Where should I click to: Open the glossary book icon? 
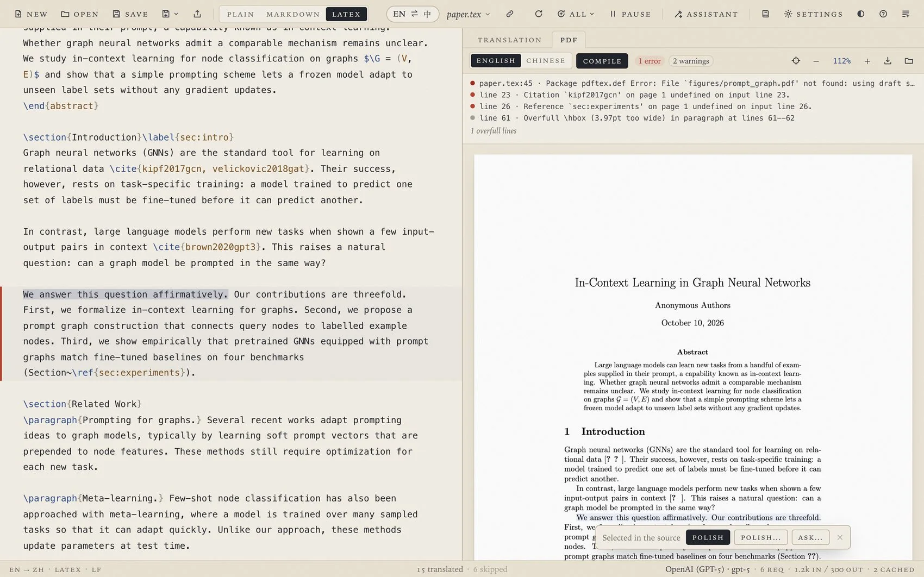765,14
